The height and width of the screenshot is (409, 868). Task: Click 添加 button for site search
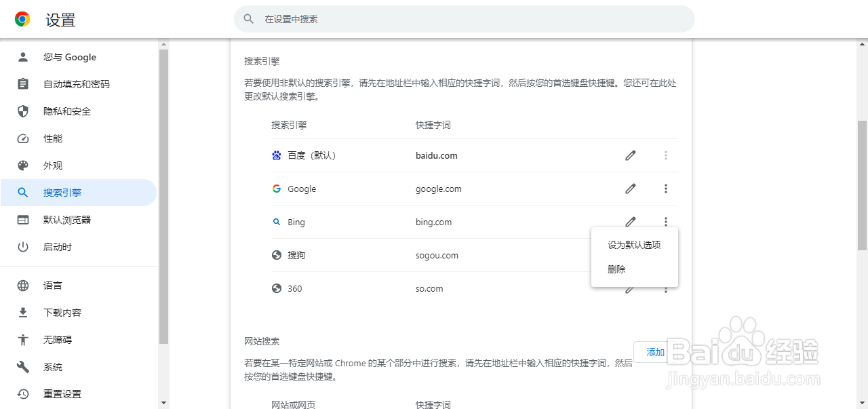[x=655, y=352]
